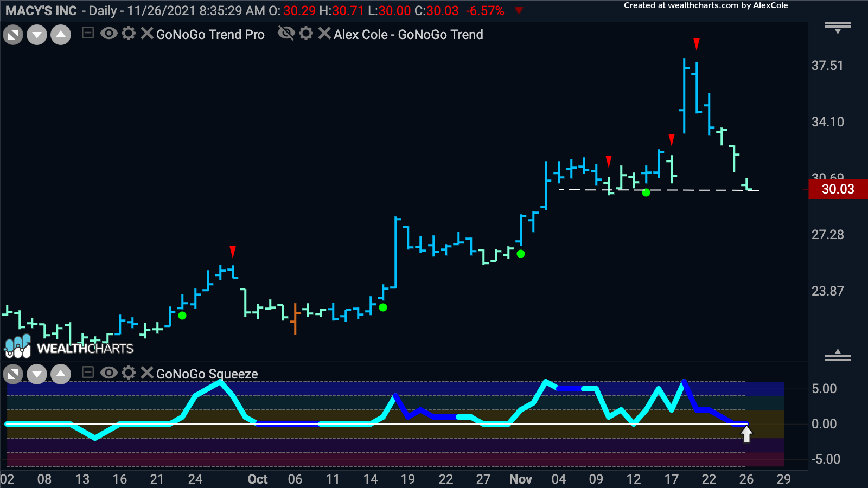Click the 23.87 price axis label

pyautogui.click(x=827, y=291)
